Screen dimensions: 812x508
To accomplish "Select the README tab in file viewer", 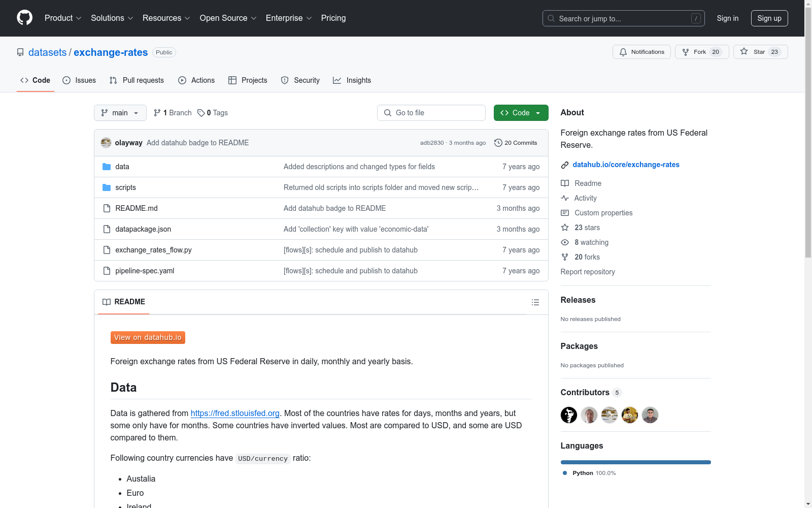I will point(124,302).
